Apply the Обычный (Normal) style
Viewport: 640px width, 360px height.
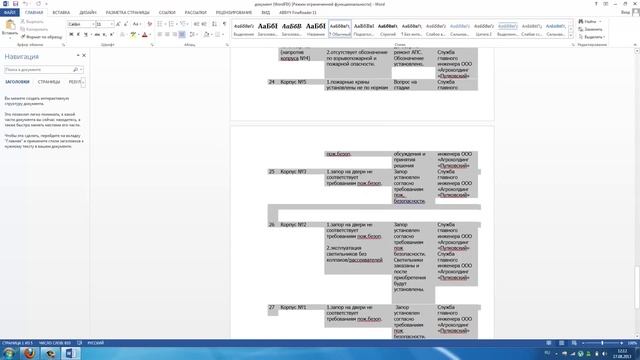[x=340, y=29]
